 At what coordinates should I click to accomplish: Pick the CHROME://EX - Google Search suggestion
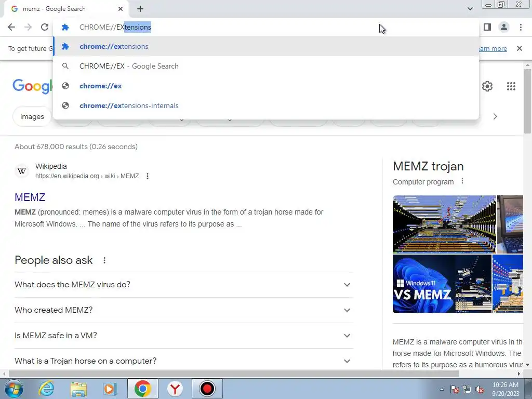click(x=266, y=66)
